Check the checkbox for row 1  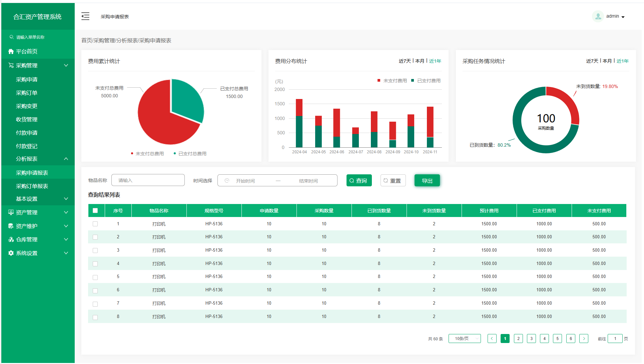pos(95,224)
